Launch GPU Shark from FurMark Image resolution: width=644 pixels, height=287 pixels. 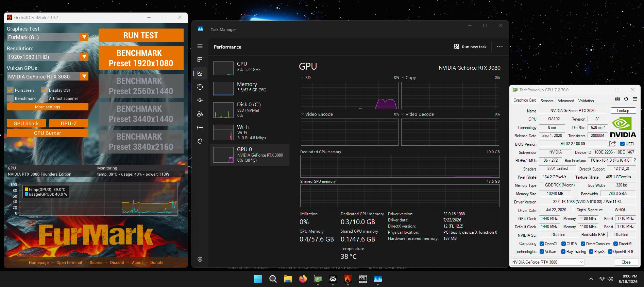click(x=26, y=123)
